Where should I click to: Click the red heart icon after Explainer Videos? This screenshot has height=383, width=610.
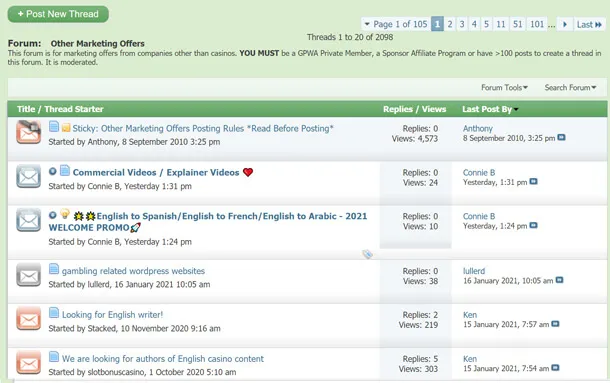click(x=248, y=172)
